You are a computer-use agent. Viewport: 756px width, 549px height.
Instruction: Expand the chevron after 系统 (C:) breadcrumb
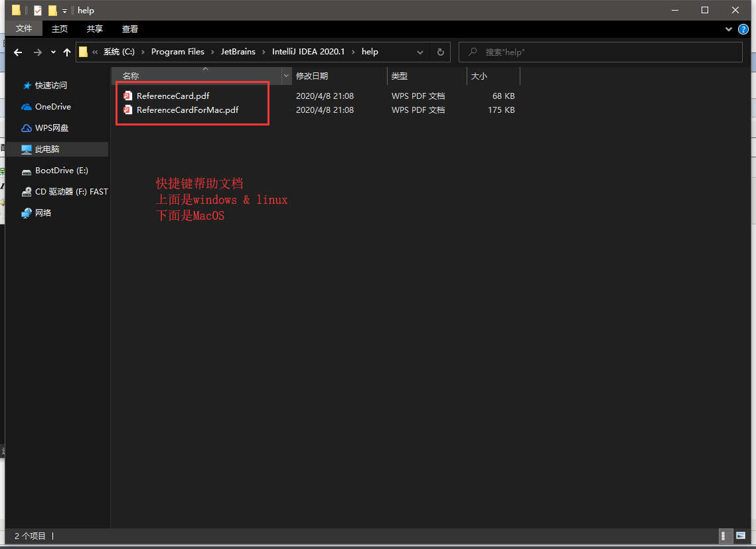pyautogui.click(x=143, y=52)
